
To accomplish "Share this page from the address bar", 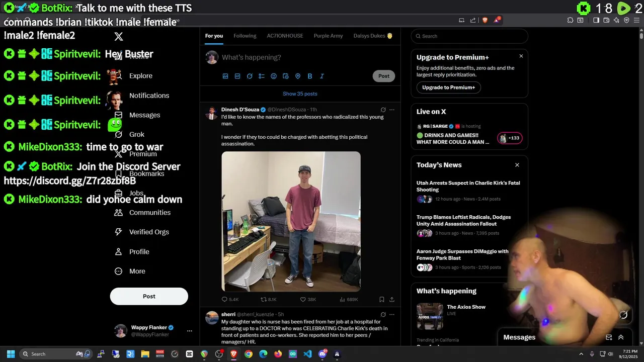I will click(x=473, y=20).
